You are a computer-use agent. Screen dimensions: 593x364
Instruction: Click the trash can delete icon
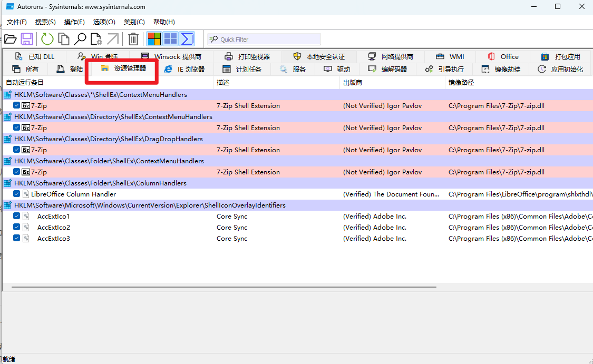133,39
